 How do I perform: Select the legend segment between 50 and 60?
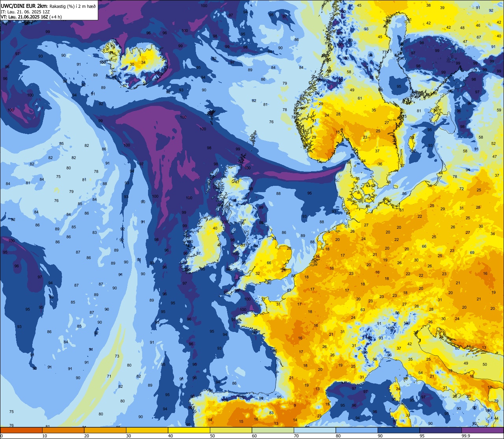click(231, 430)
